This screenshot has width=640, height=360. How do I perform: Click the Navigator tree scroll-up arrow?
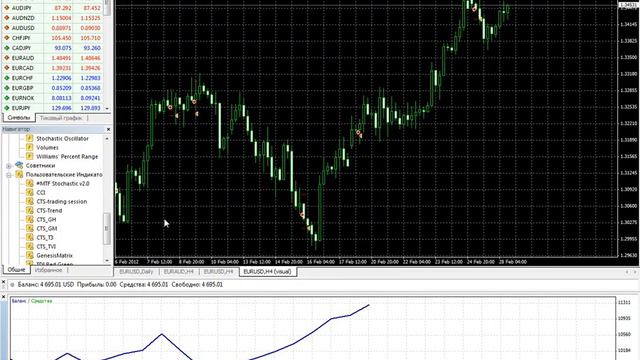[x=107, y=139]
